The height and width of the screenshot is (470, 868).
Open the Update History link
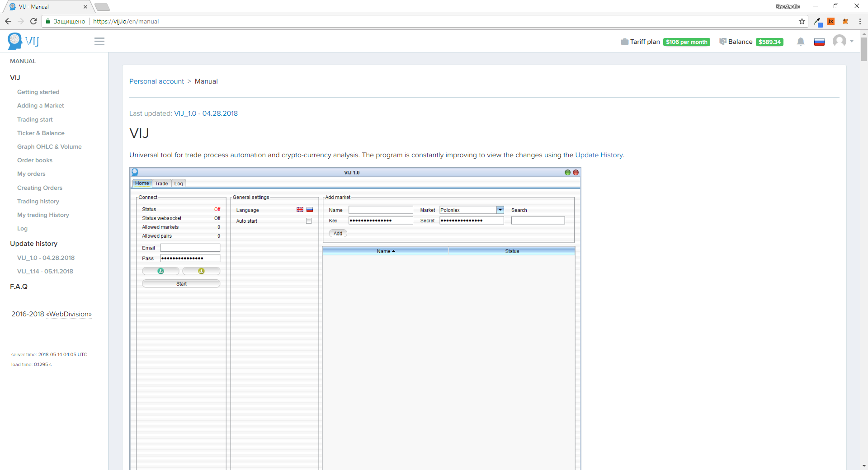point(599,155)
